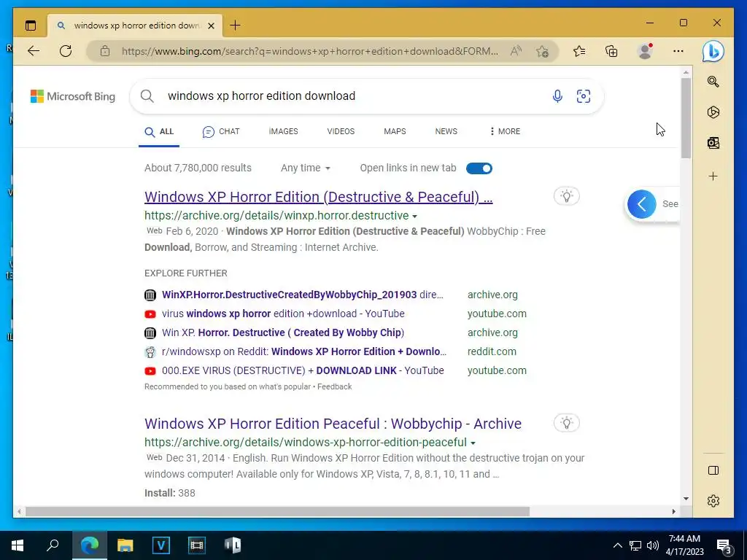
Task: Open the Outlook sidebar icon
Action: (x=713, y=143)
